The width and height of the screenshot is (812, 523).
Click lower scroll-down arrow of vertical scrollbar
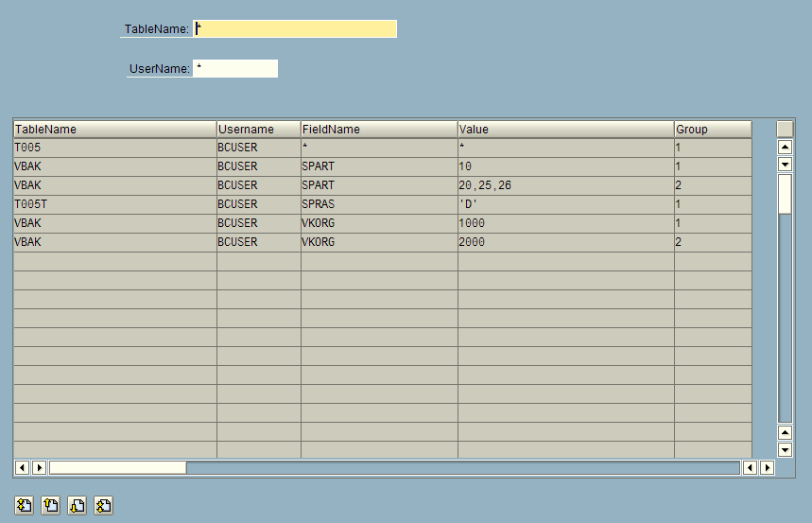tap(786, 450)
